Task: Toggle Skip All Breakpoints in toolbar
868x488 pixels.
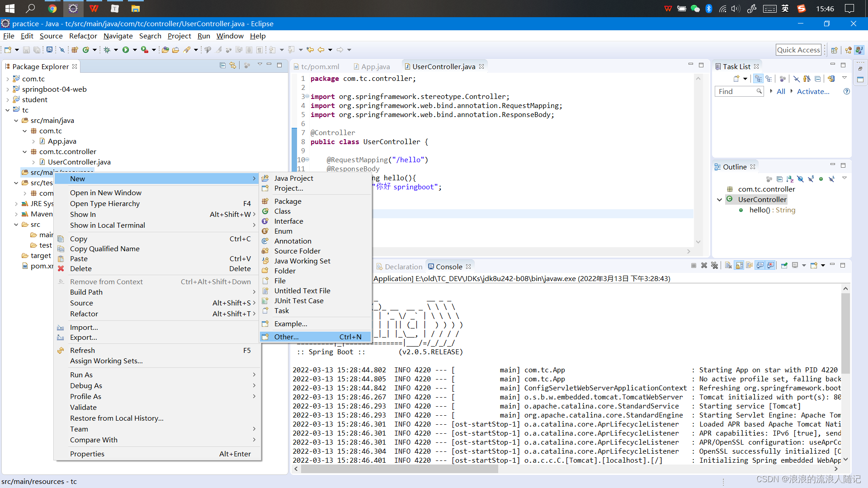Action: click(x=62, y=50)
